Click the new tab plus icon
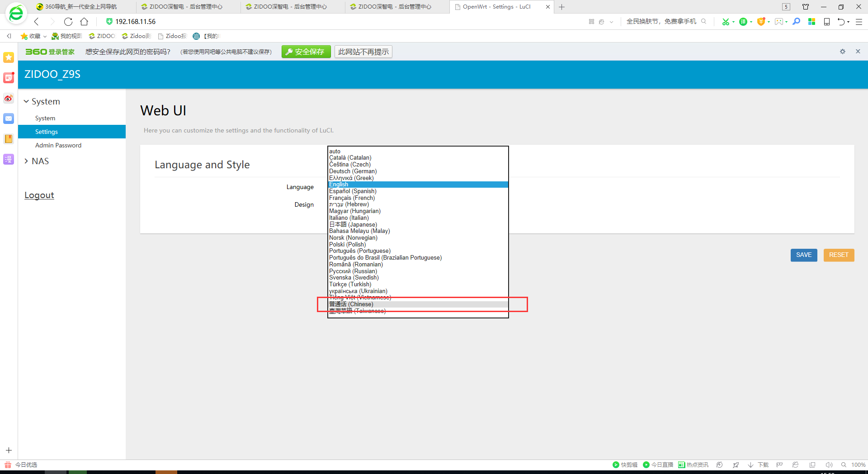The image size is (868, 474). pos(562,7)
